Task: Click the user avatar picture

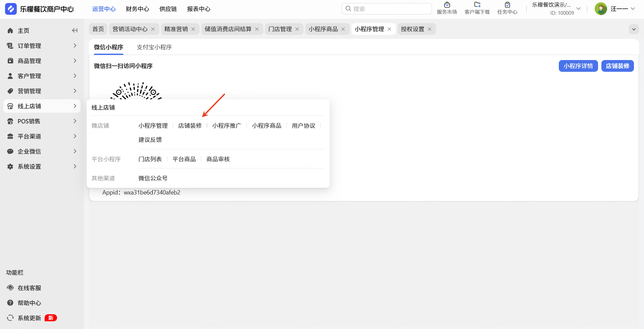Action: (x=601, y=9)
